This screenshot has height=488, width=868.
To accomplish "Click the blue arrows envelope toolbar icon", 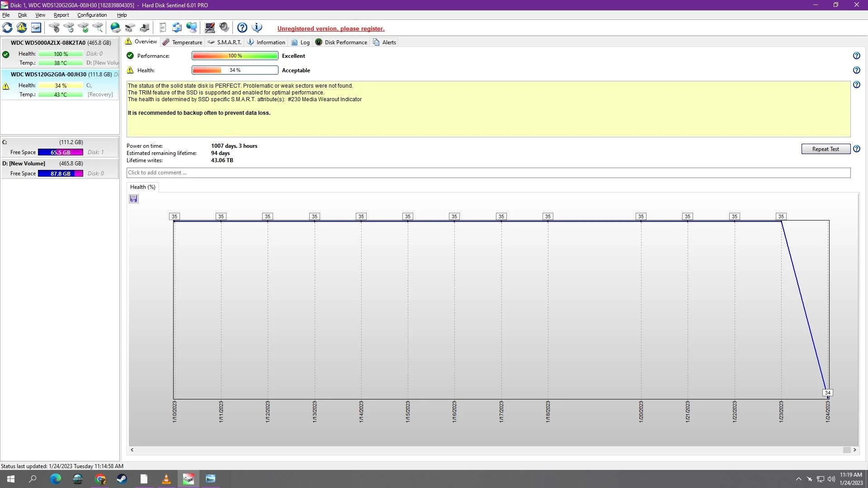I will coord(177,28).
